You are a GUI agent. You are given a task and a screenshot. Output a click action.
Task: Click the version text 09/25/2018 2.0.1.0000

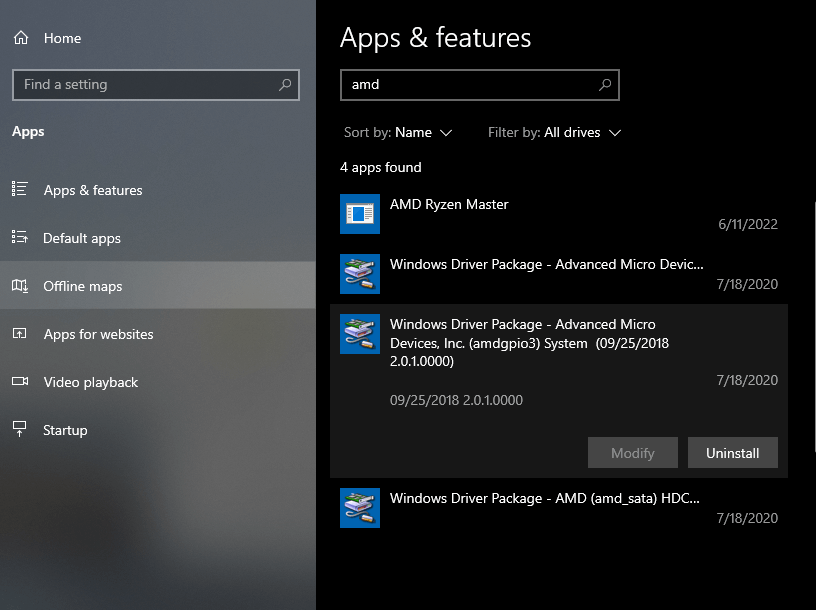coord(456,400)
